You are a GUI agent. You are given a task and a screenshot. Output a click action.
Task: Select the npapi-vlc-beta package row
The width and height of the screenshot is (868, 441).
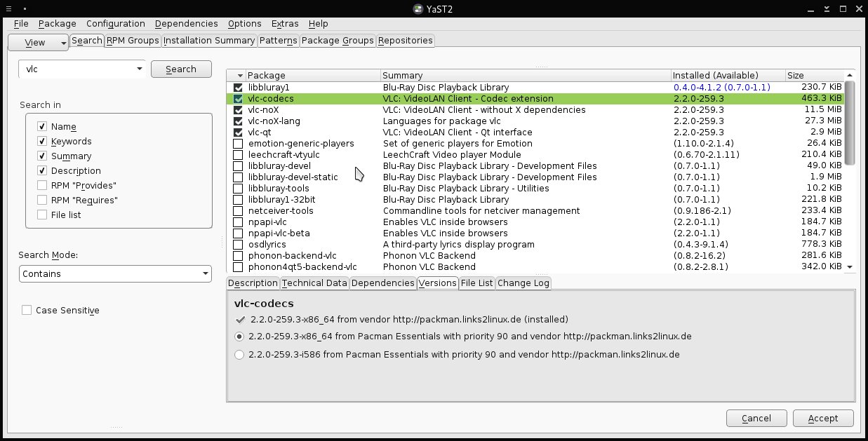[537, 233]
